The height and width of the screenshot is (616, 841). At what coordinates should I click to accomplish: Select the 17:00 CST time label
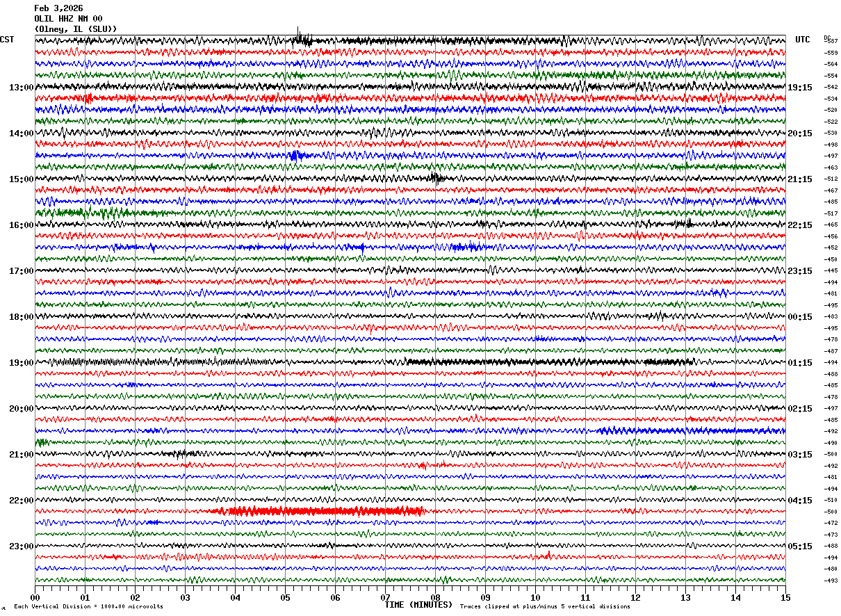21,271
